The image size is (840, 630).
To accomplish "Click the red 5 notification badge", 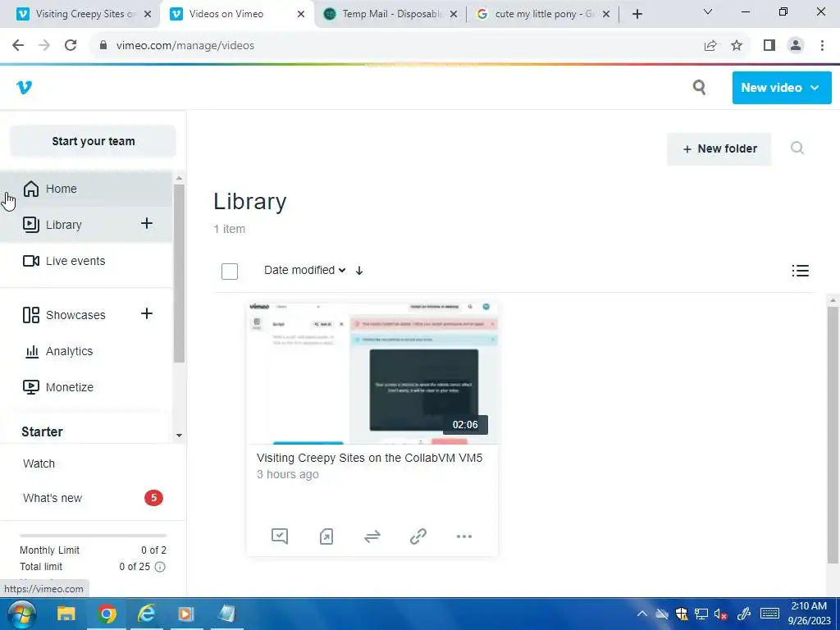I will [153, 498].
